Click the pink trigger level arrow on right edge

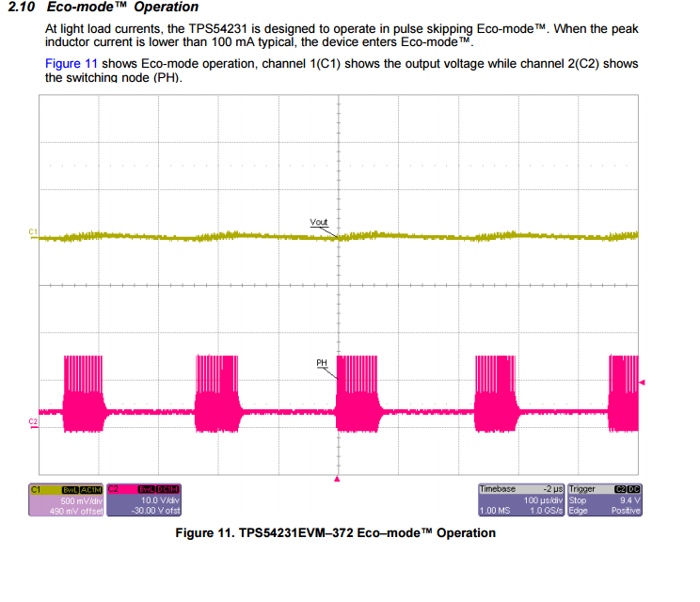(x=642, y=383)
